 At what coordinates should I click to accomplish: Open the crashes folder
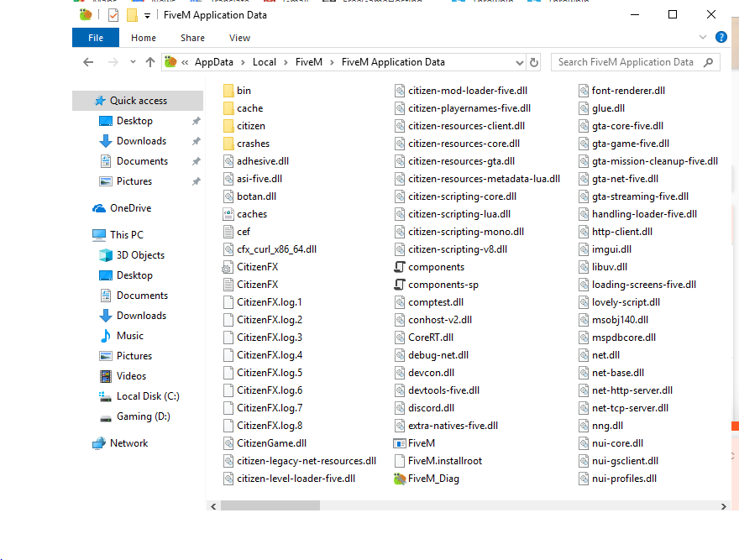pyautogui.click(x=247, y=144)
